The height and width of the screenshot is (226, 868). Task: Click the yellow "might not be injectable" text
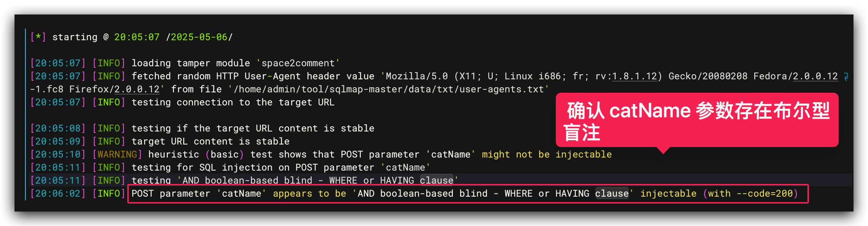(x=546, y=155)
